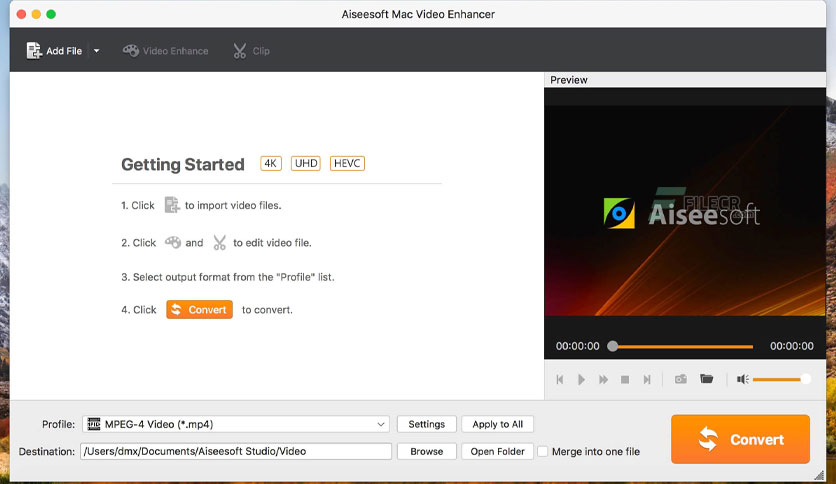Click the orange preview progress bar
836x484 pixels.
[685, 346]
